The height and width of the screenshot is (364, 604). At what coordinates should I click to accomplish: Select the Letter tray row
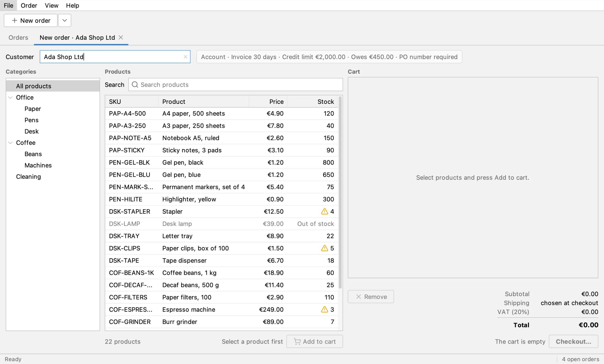click(221, 236)
